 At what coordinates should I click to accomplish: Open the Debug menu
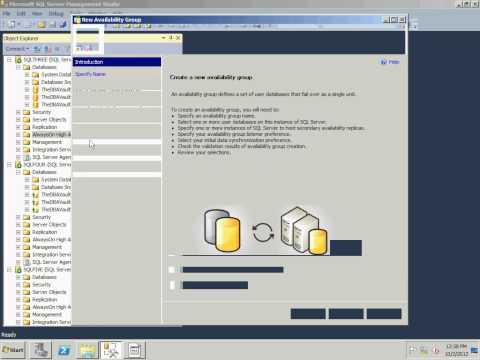coord(56,14)
